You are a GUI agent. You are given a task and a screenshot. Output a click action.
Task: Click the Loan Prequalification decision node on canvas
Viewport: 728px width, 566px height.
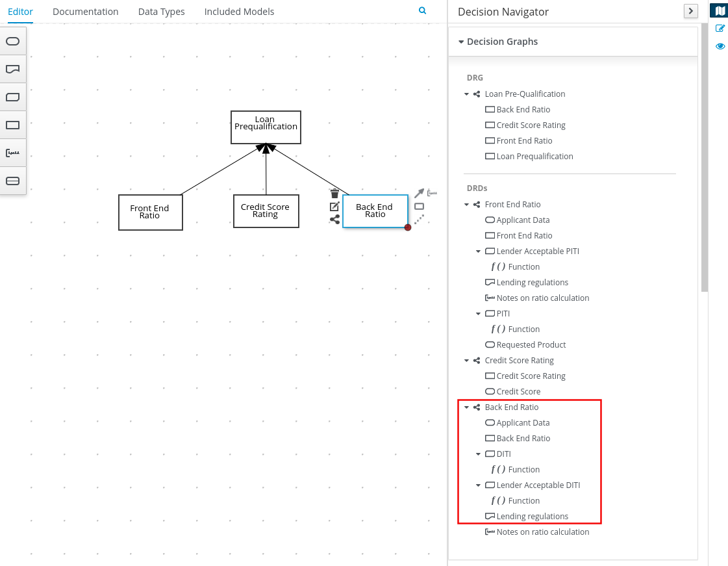coord(266,127)
